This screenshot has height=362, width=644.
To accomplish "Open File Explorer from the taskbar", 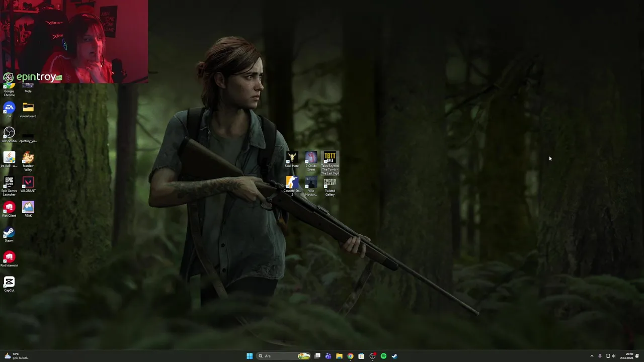I will [339, 356].
